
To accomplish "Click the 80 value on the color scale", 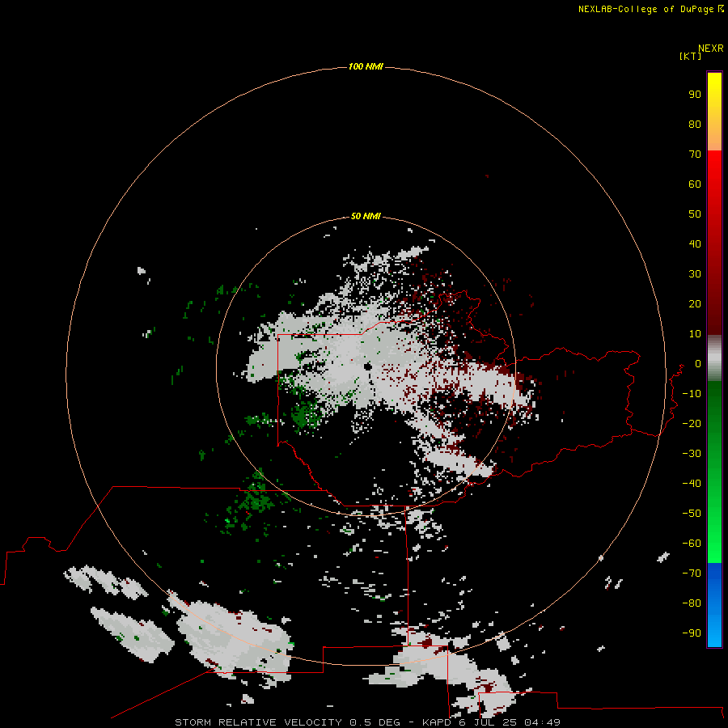I will click(x=695, y=124).
